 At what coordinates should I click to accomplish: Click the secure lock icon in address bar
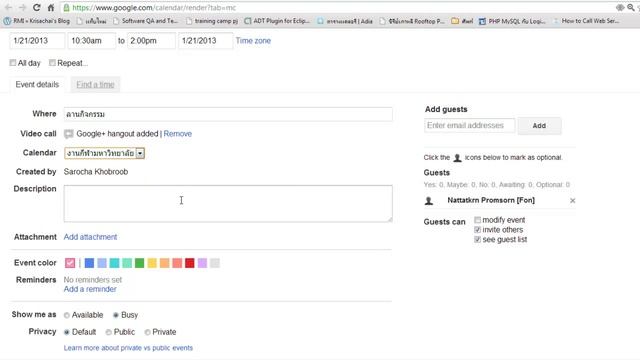[x=67, y=7]
